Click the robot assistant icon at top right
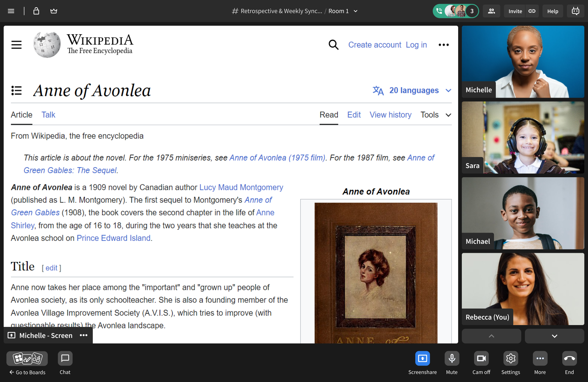Screen dimensions: 588x382 click(575, 11)
